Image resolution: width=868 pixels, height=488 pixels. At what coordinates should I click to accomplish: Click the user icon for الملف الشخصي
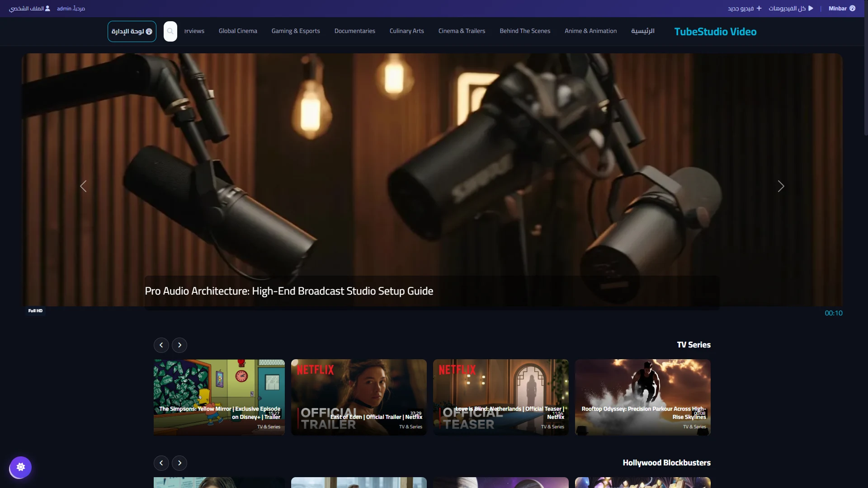[x=47, y=9]
